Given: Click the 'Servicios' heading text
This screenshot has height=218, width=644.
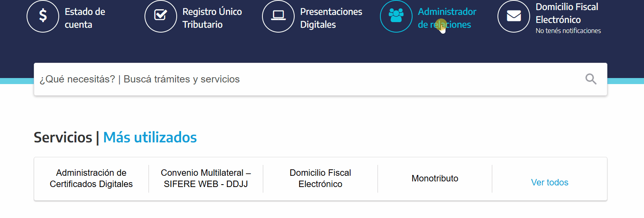Looking at the screenshot, I should point(63,138).
